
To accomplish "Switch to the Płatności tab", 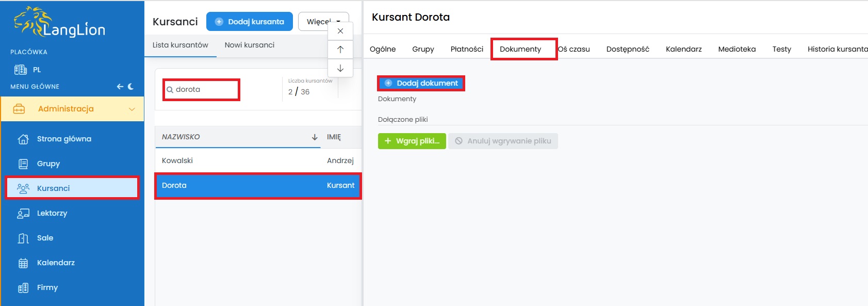I will point(467,49).
